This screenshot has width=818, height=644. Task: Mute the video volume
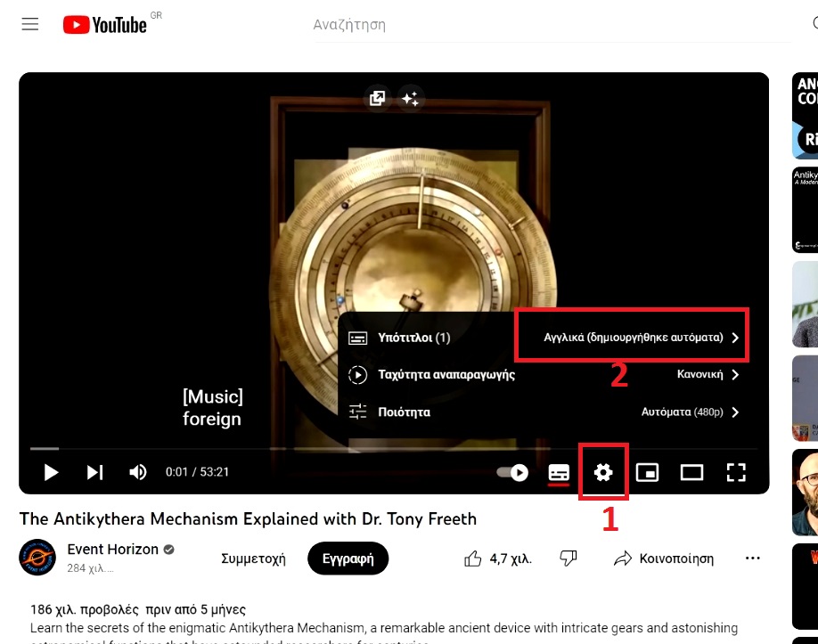click(x=138, y=472)
